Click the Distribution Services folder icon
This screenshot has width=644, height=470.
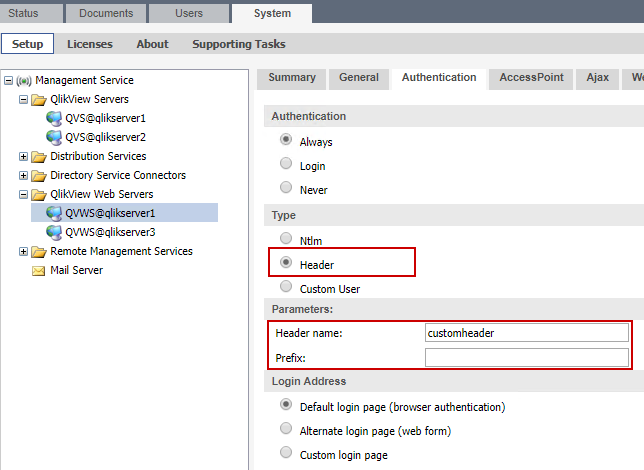[x=39, y=156]
